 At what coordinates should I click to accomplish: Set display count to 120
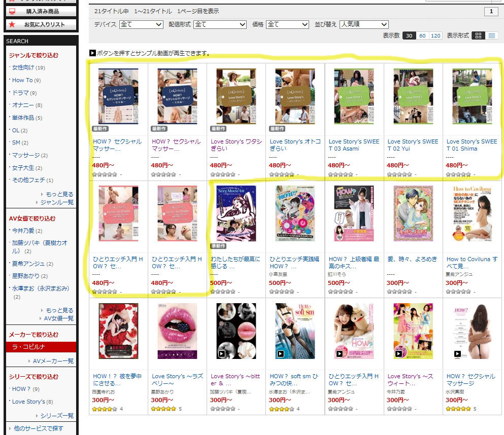coord(435,35)
